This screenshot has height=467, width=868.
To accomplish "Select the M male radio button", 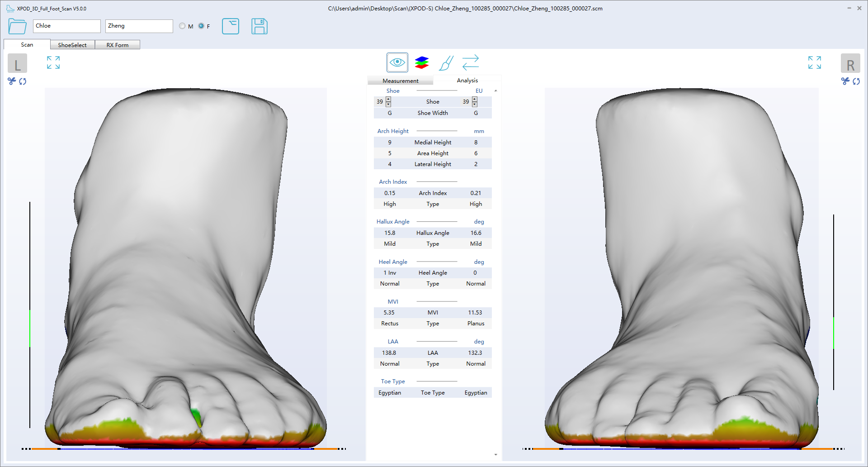I will click(182, 26).
